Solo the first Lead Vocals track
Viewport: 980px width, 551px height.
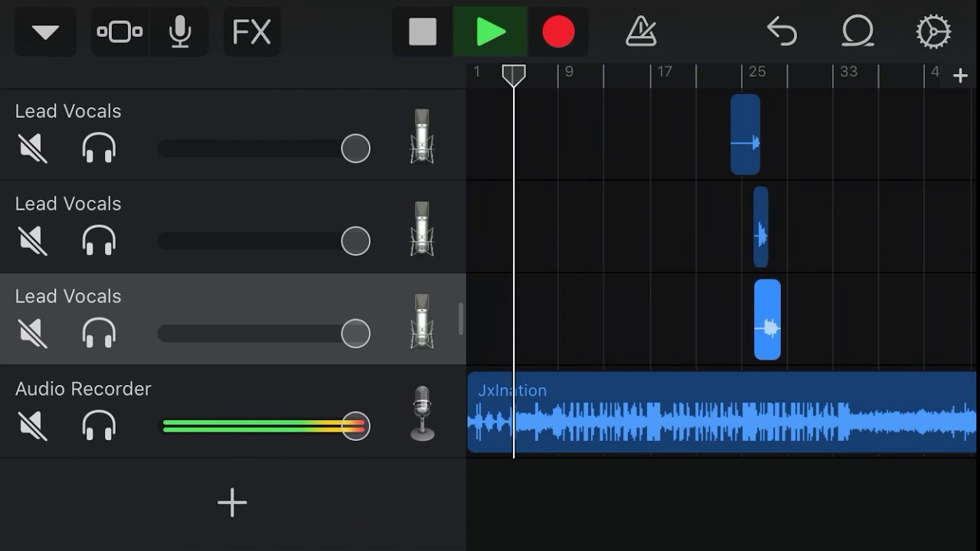coord(99,148)
